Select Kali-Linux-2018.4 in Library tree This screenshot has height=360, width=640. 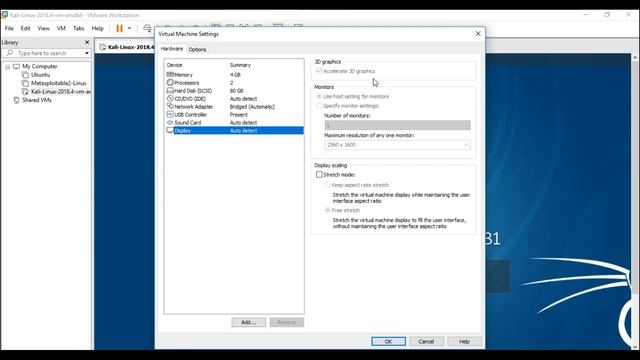pos(61,91)
